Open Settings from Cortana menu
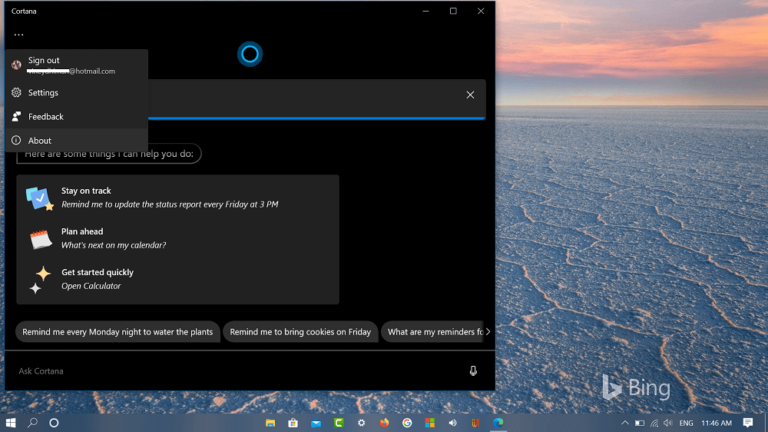The height and width of the screenshot is (432, 768). (76, 93)
